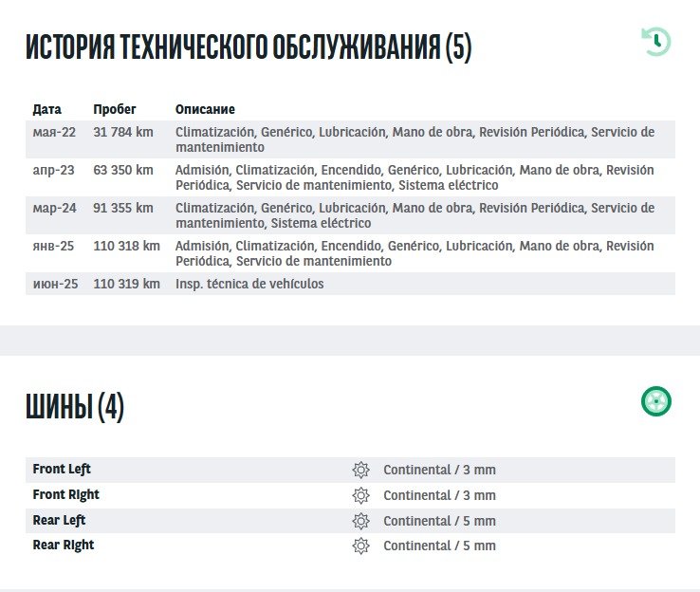
Task: Click the tread icon in Front Left row
Action: pyautogui.click(x=360, y=470)
